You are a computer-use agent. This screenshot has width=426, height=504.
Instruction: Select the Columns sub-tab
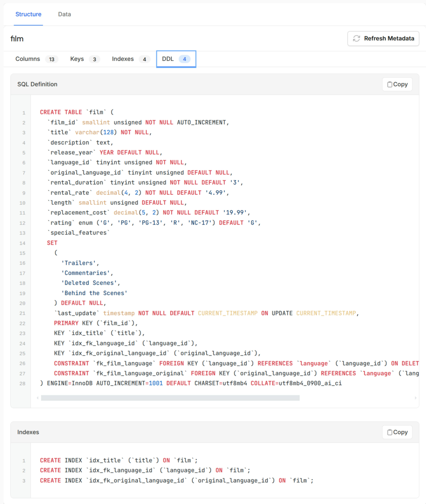pyautogui.click(x=28, y=59)
